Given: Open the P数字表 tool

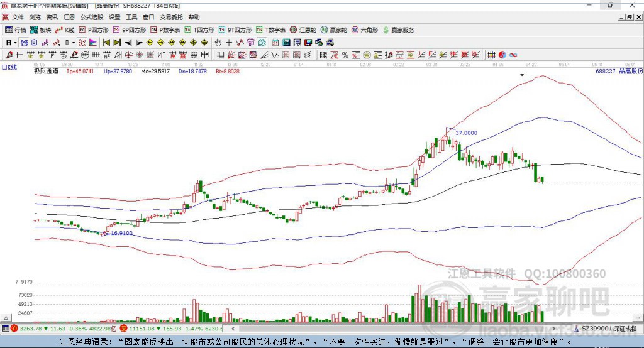Looking at the screenshot, I should tap(165, 30).
